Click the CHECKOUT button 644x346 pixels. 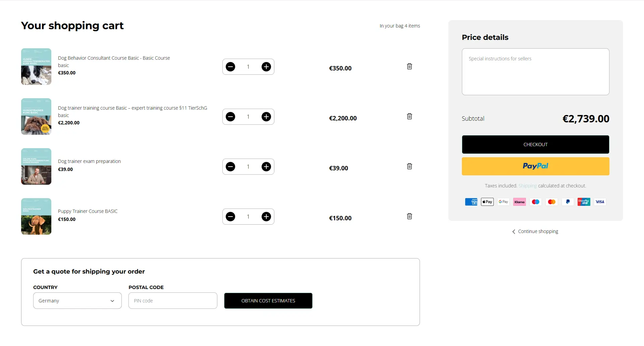[535, 144]
